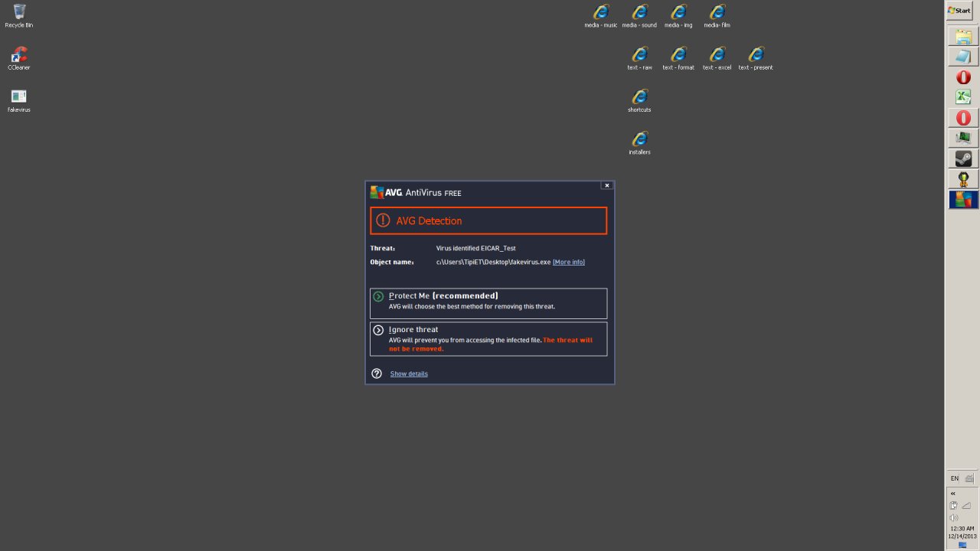This screenshot has height=551, width=980.
Task: Select the Fakevirus file icon on desktop
Action: [19, 100]
